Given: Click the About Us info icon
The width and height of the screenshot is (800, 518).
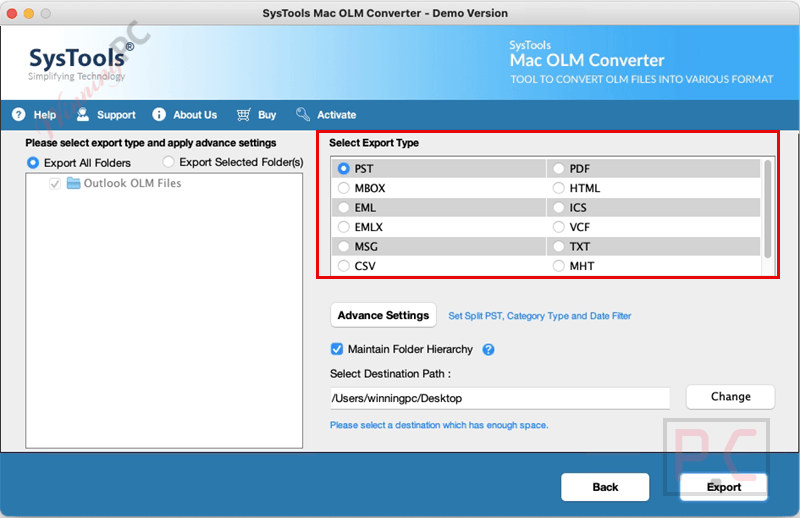Looking at the screenshot, I should tap(159, 114).
